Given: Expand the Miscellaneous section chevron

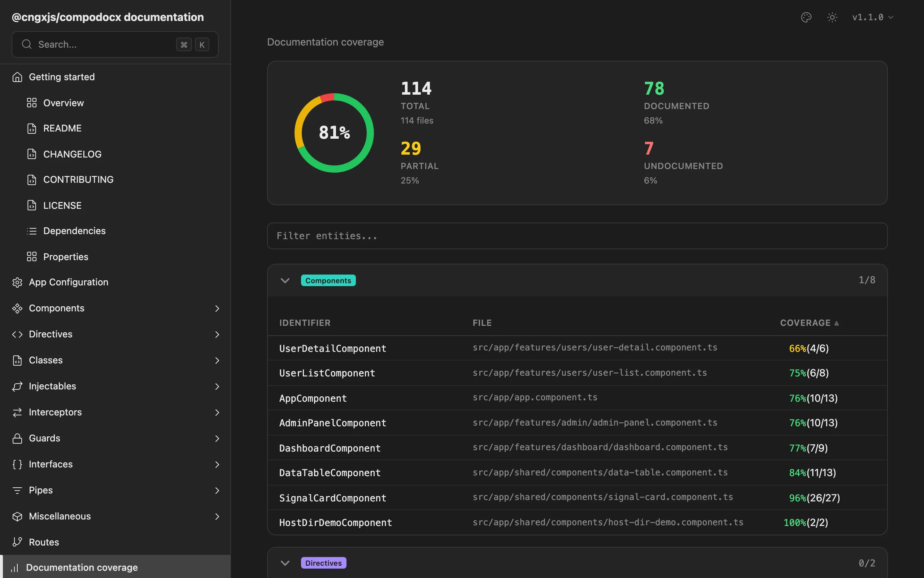Looking at the screenshot, I should coord(217,516).
